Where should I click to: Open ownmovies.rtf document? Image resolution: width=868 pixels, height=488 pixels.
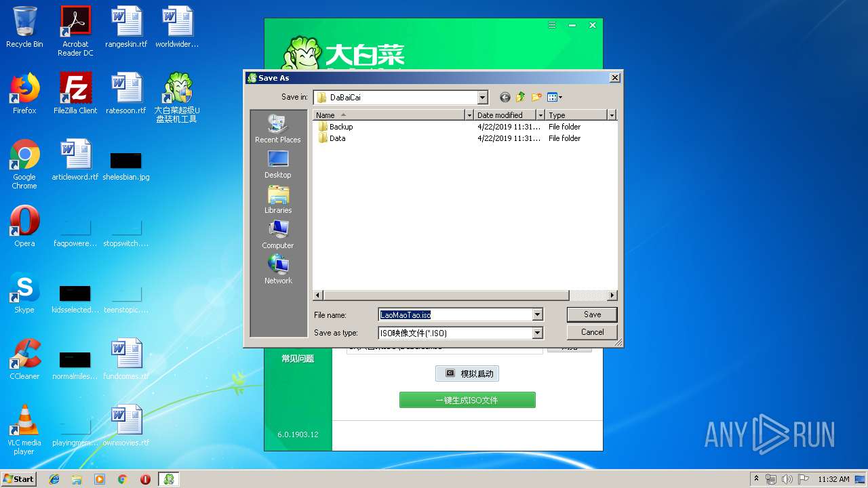pyautogui.click(x=126, y=426)
